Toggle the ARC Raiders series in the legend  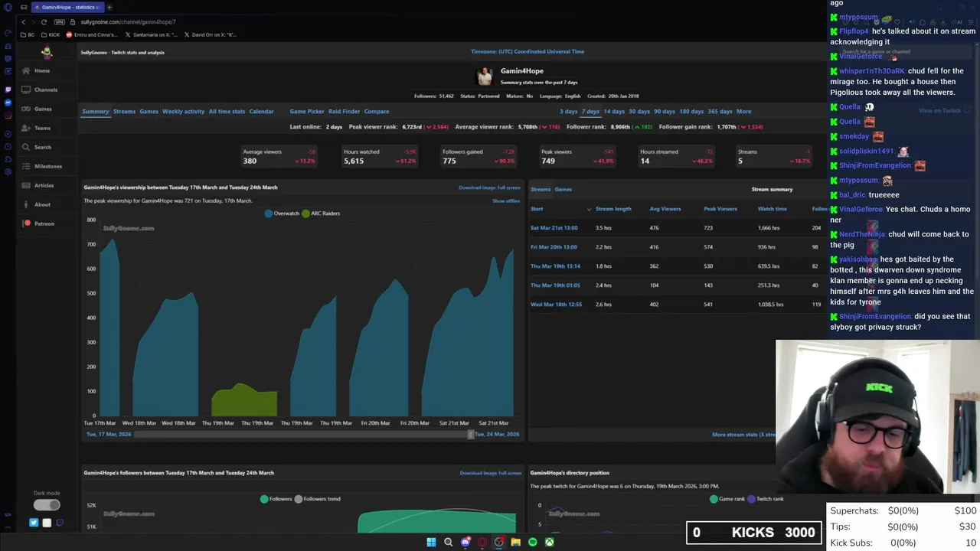point(321,214)
